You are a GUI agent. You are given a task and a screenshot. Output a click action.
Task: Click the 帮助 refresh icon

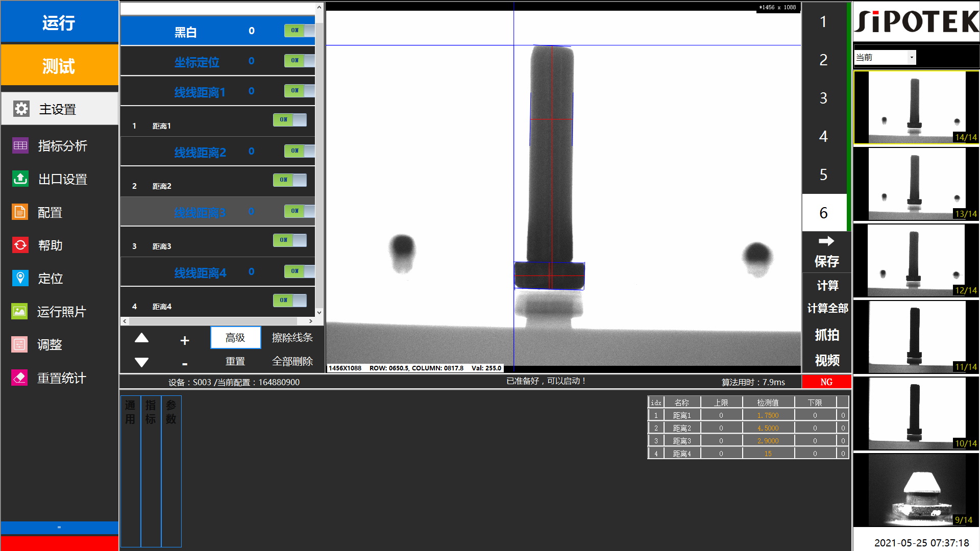(20, 245)
